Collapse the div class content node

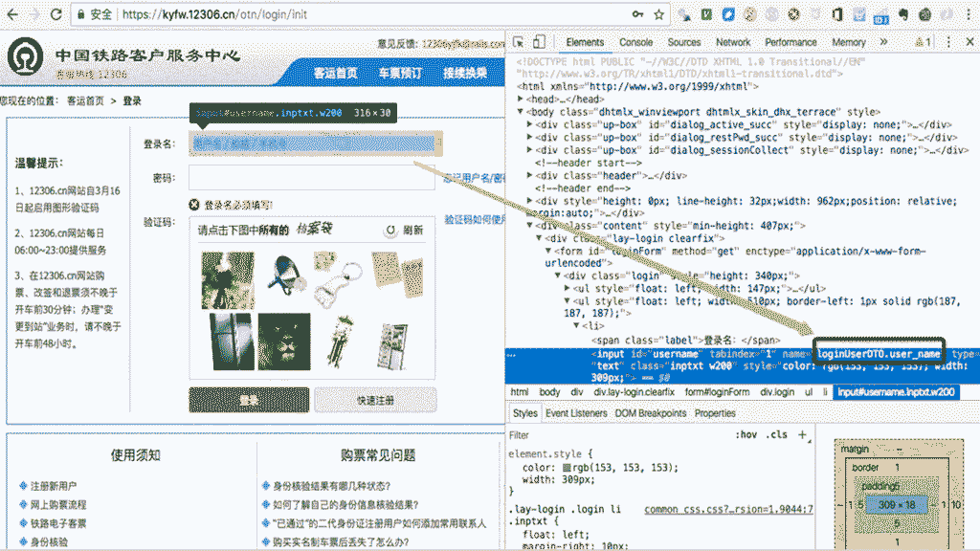[530, 226]
